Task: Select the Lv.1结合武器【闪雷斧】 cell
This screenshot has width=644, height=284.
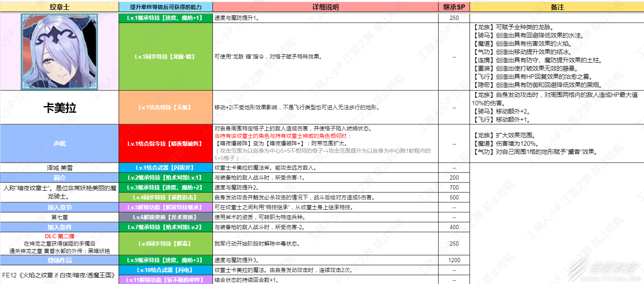Action: (x=166, y=168)
